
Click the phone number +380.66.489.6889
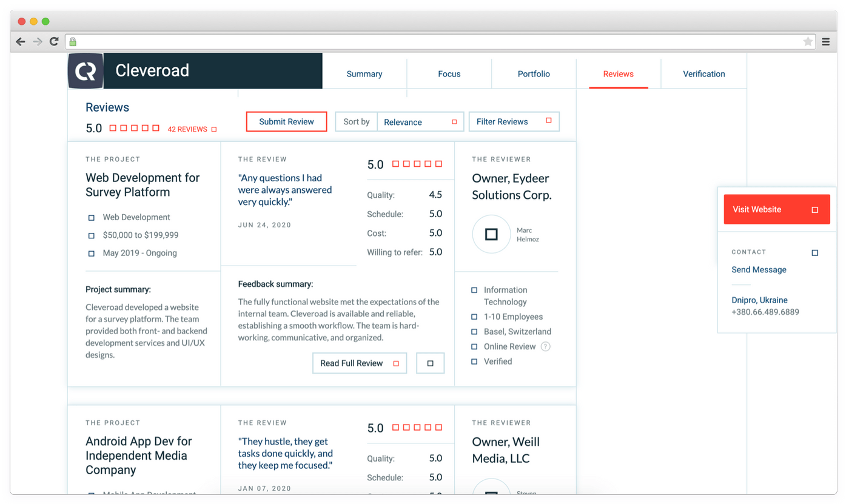pyautogui.click(x=765, y=312)
